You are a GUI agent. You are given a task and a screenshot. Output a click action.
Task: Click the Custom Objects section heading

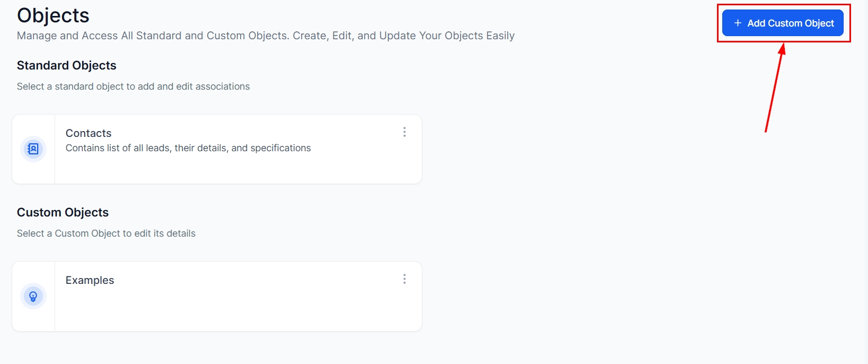[63, 212]
